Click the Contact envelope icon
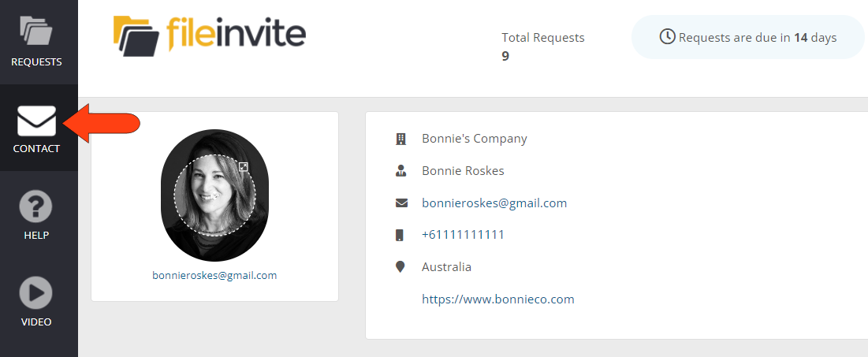868x357 pixels. 36,121
